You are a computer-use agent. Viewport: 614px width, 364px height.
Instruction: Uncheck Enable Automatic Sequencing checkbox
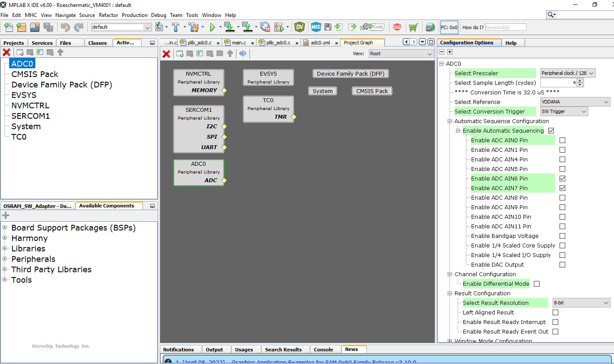551,130
